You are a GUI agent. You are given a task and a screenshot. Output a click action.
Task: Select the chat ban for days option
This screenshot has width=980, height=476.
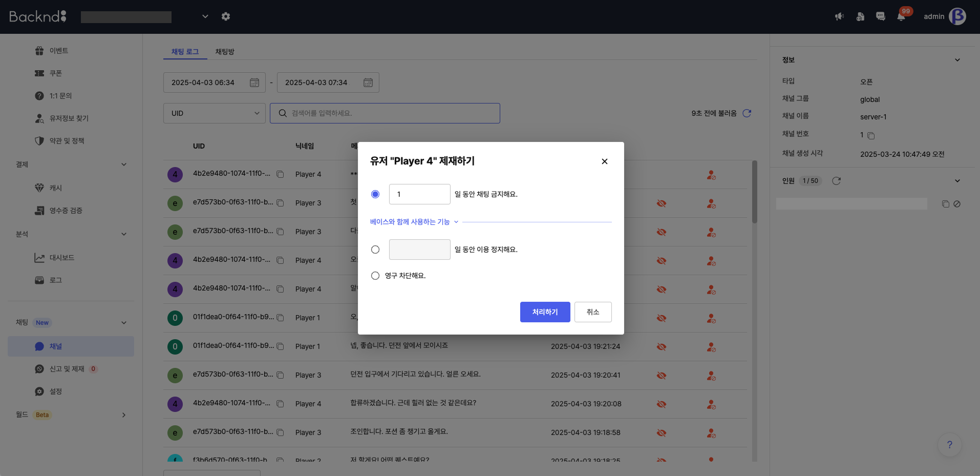click(x=375, y=194)
